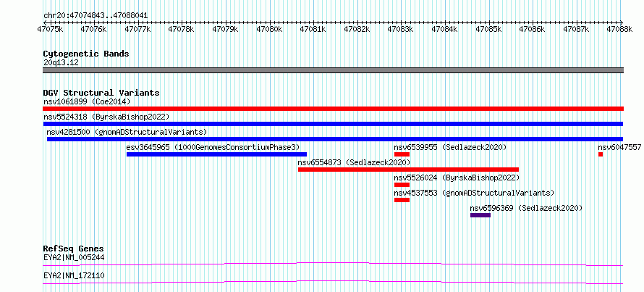Click the 20q13.12 band label
644x292 pixels.
[61, 62]
